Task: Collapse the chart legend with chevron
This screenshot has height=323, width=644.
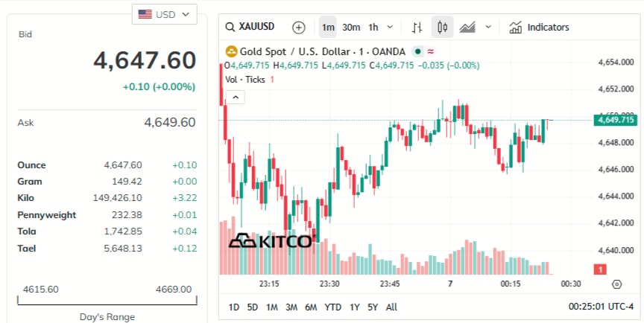Action: pos(235,97)
